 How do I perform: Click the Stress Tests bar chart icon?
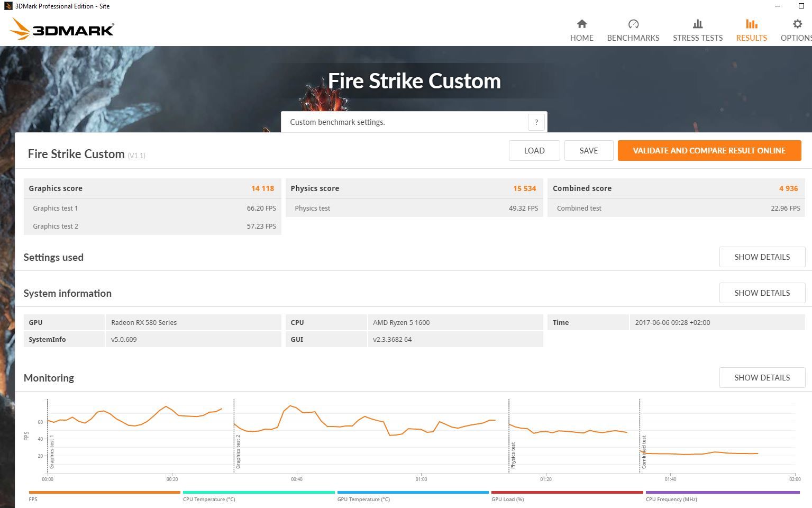coord(698,24)
